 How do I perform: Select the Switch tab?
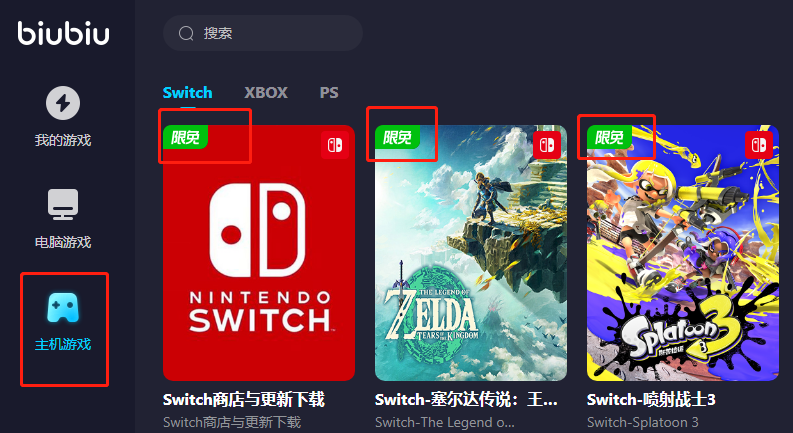(187, 93)
